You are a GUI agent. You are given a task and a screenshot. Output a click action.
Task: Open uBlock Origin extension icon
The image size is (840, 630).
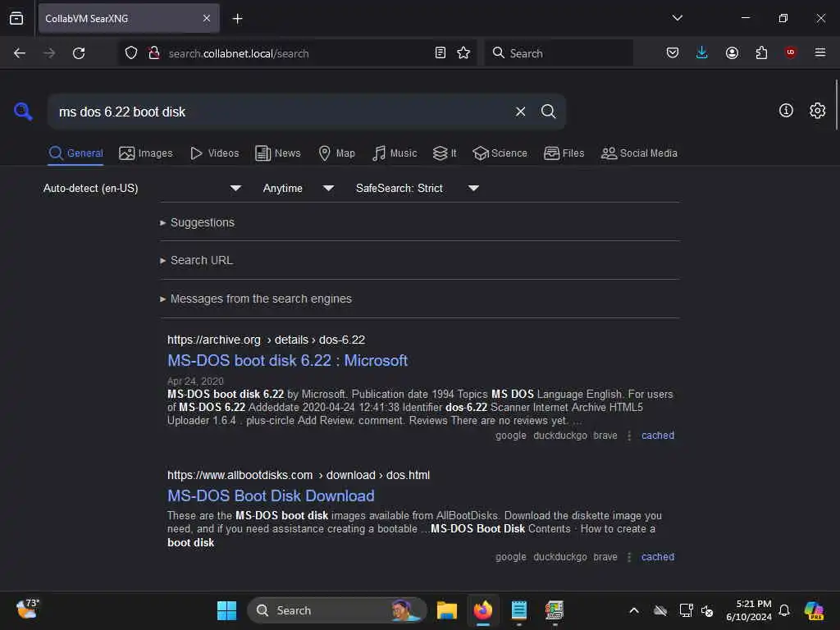[790, 52]
